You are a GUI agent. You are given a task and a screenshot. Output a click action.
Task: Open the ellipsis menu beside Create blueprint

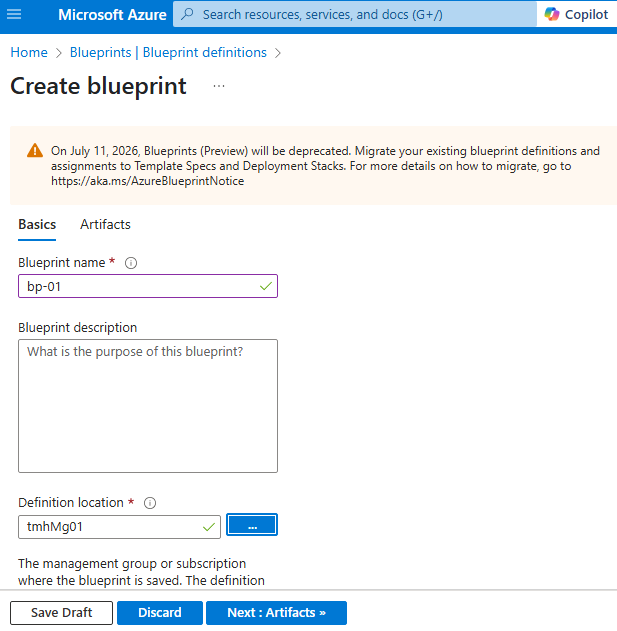[x=219, y=86]
